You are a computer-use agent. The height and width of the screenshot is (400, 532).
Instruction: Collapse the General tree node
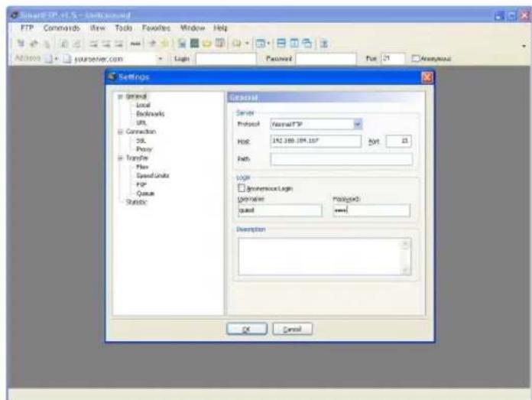(120, 96)
